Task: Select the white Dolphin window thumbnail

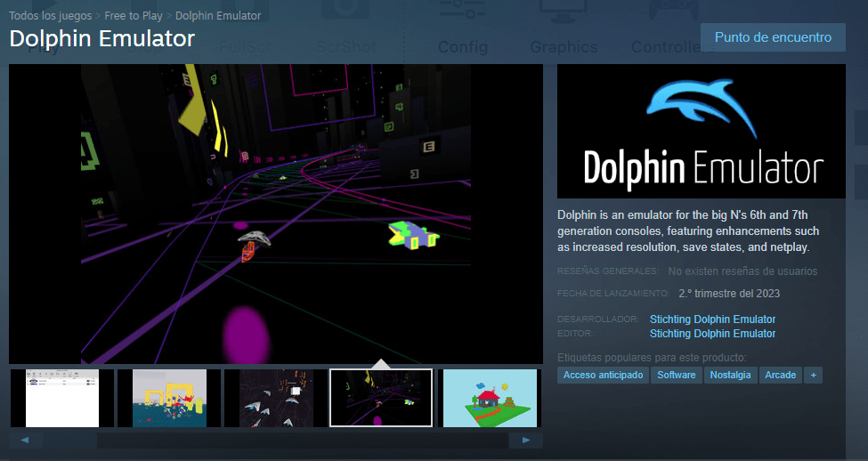Action: [62, 398]
